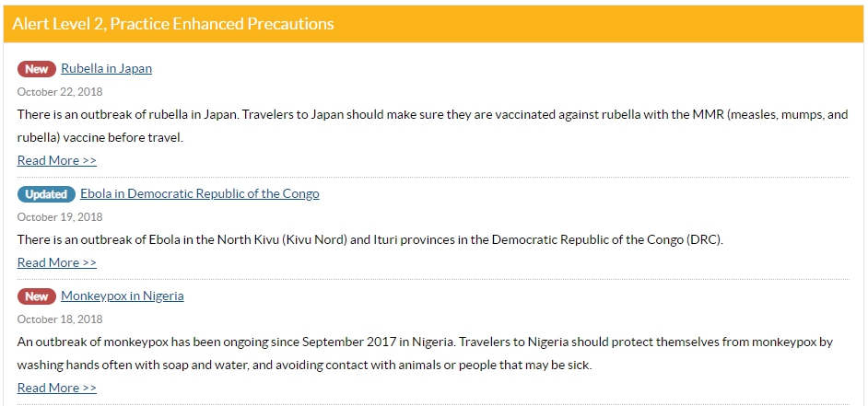
Task: Click the red New badge beside Rubella
Action: pos(37,69)
